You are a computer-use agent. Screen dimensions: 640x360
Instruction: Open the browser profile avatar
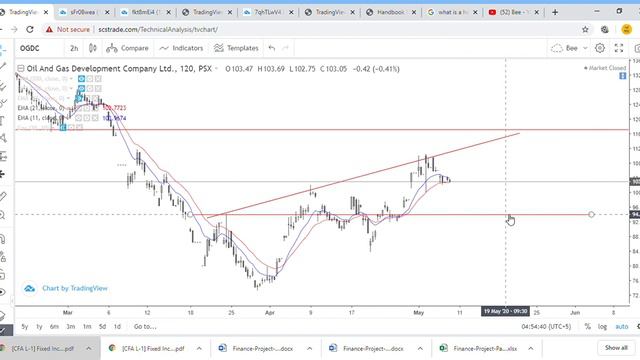click(x=627, y=29)
